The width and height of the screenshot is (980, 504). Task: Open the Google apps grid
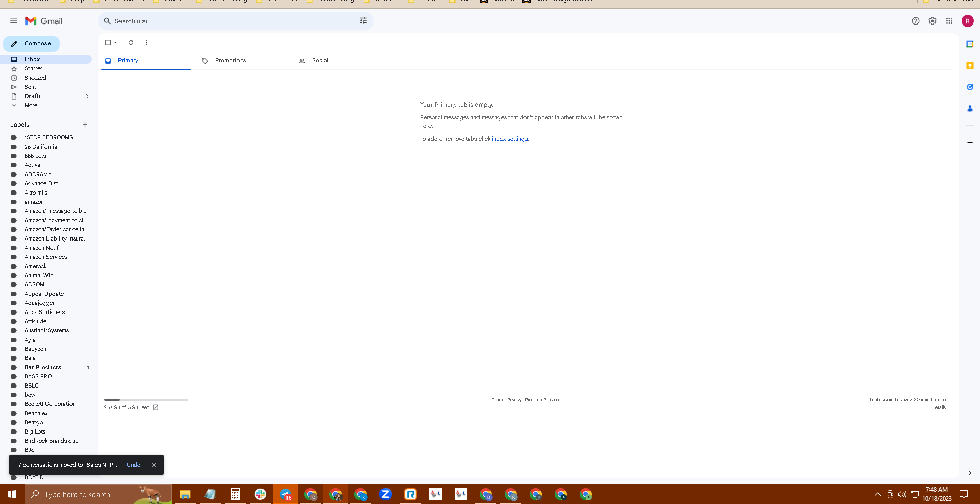pyautogui.click(x=949, y=21)
